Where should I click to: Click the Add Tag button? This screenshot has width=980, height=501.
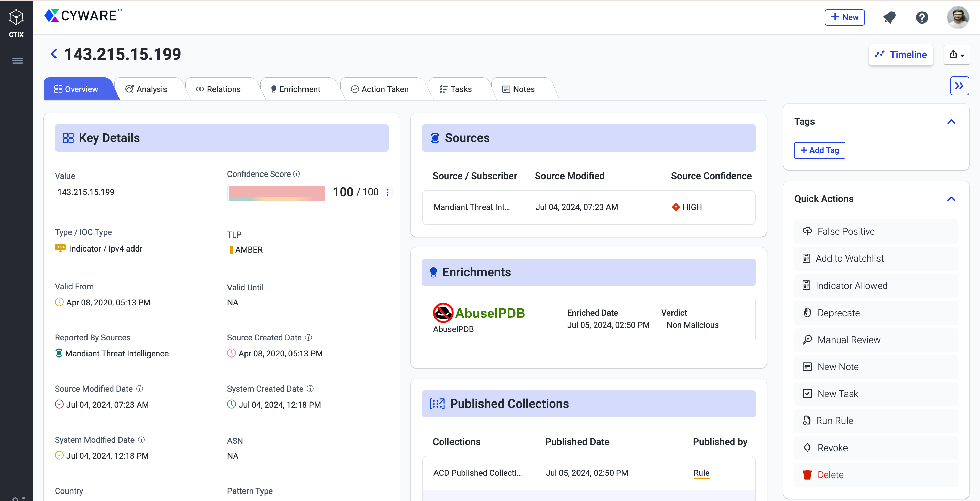click(820, 150)
